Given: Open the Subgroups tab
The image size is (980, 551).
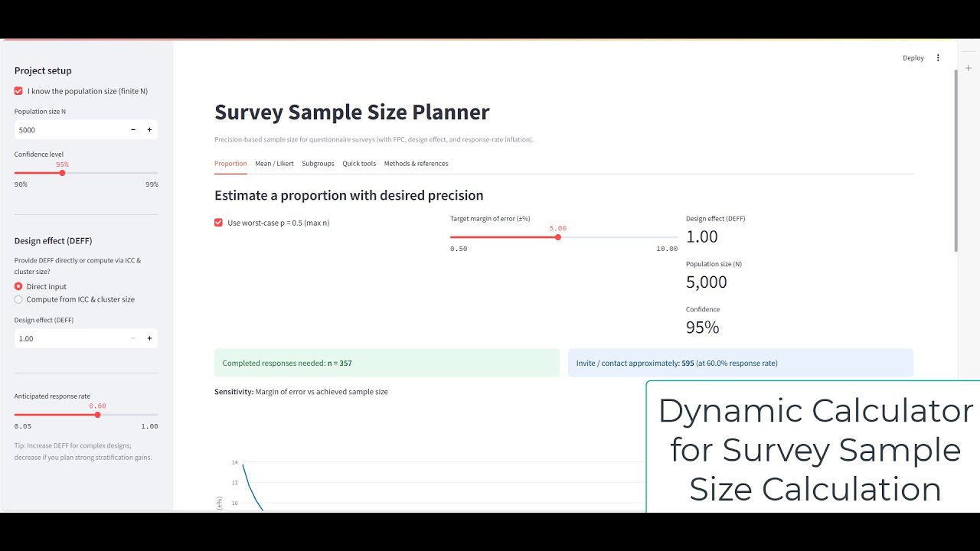Looking at the screenshot, I should point(318,164).
